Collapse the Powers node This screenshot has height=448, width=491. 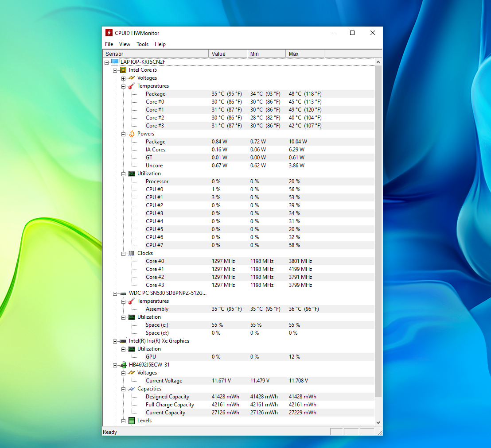click(123, 134)
